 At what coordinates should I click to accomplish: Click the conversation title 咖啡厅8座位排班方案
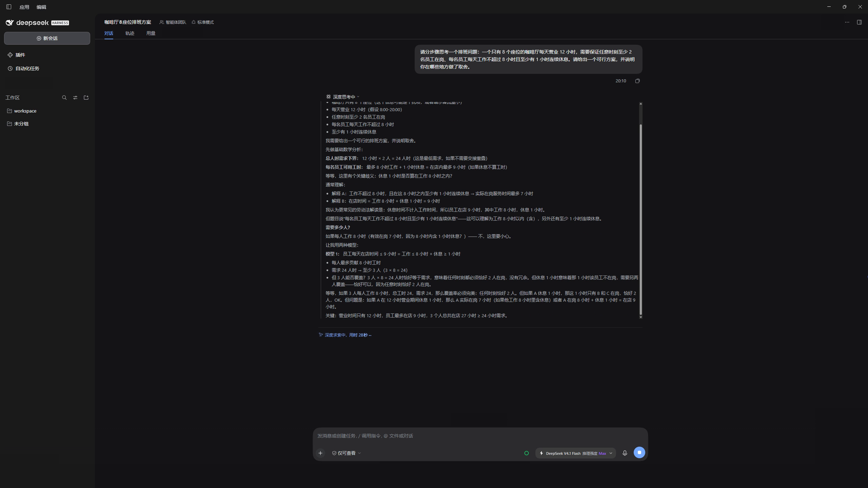(x=127, y=22)
